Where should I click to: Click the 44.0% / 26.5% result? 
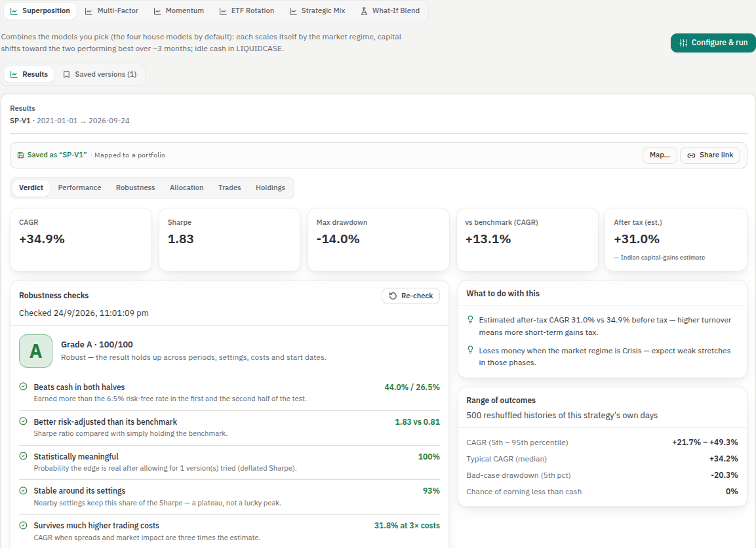pos(412,387)
